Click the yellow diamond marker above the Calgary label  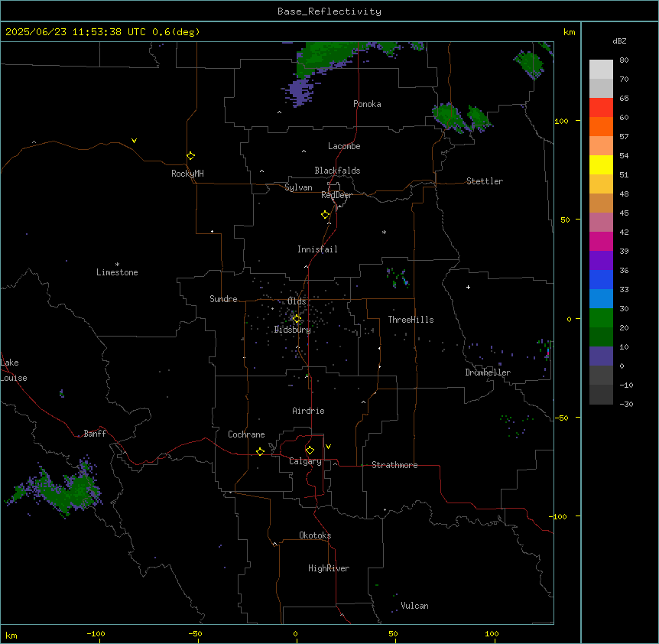(310, 450)
